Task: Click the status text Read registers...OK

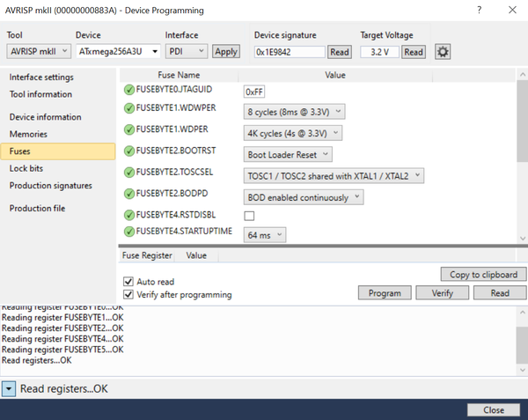Action: pyautogui.click(x=64, y=388)
